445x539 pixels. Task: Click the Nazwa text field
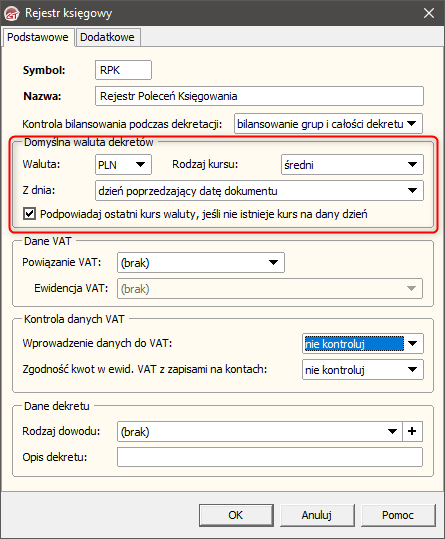(x=259, y=96)
